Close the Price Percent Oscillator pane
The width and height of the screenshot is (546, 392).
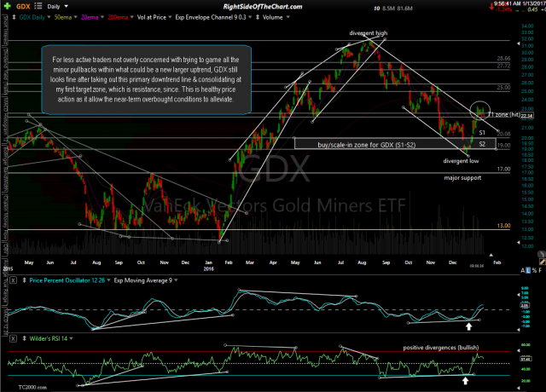click(13, 280)
